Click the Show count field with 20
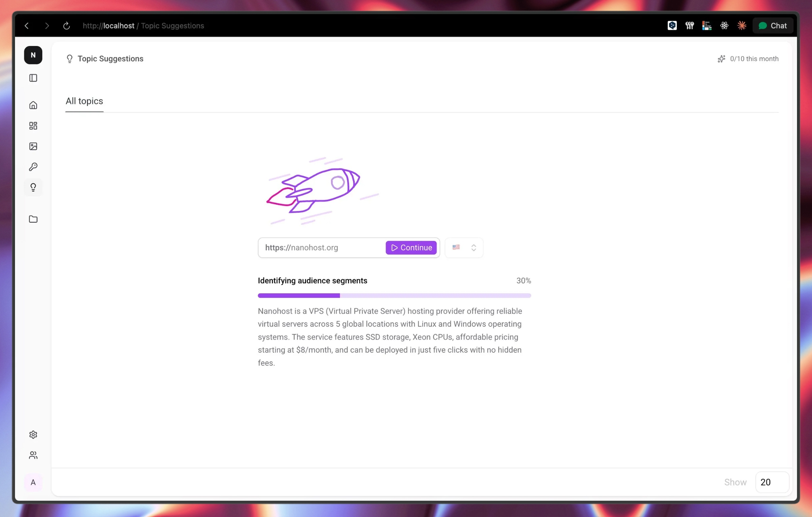The height and width of the screenshot is (517, 812). point(772,482)
